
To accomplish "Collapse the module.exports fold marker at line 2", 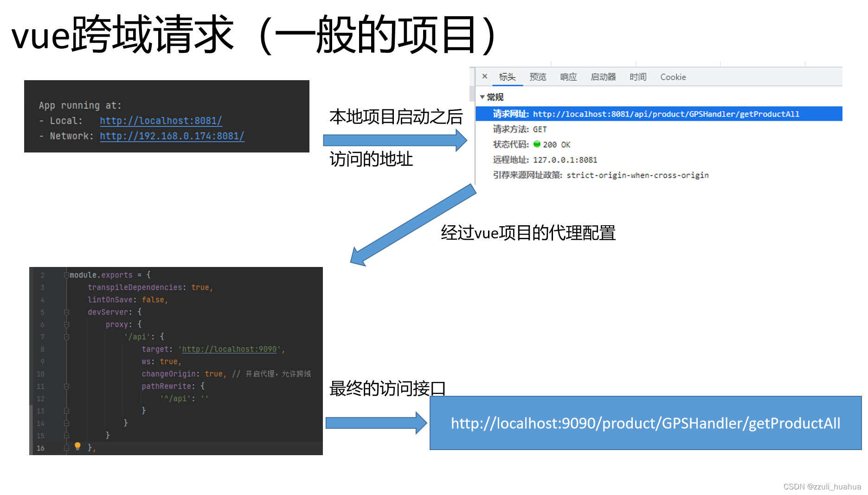I will pos(66,275).
